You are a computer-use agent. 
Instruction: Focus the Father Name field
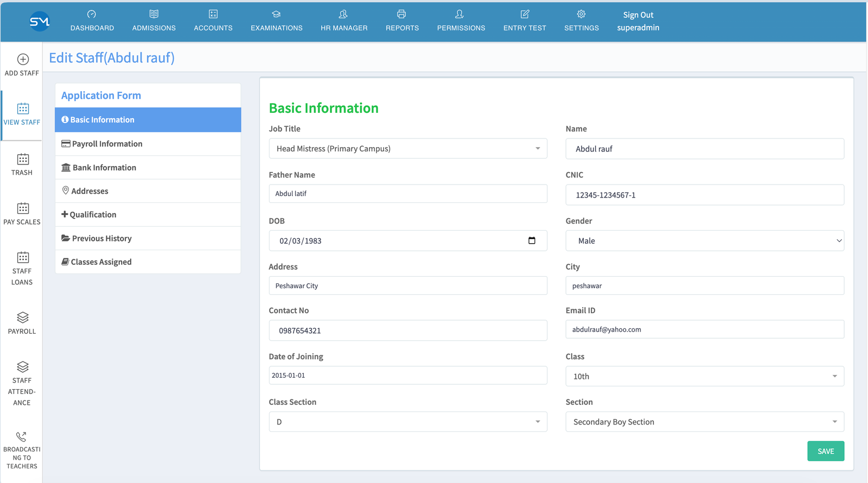[408, 194]
